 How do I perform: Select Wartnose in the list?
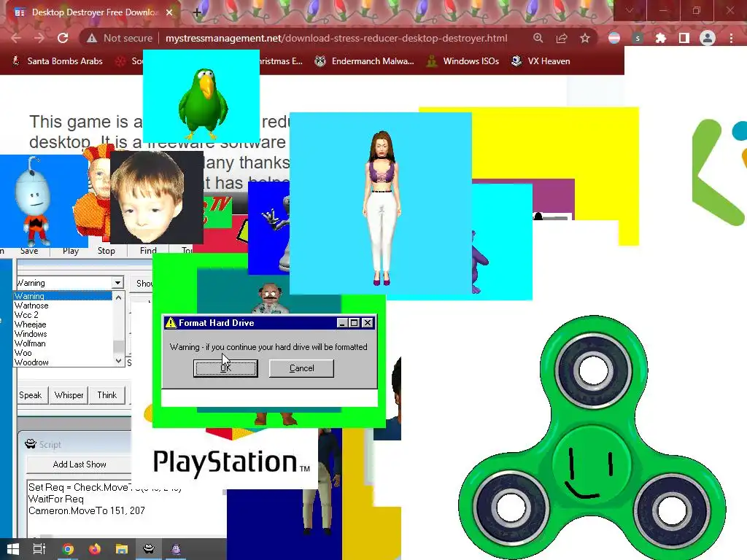pyautogui.click(x=63, y=306)
